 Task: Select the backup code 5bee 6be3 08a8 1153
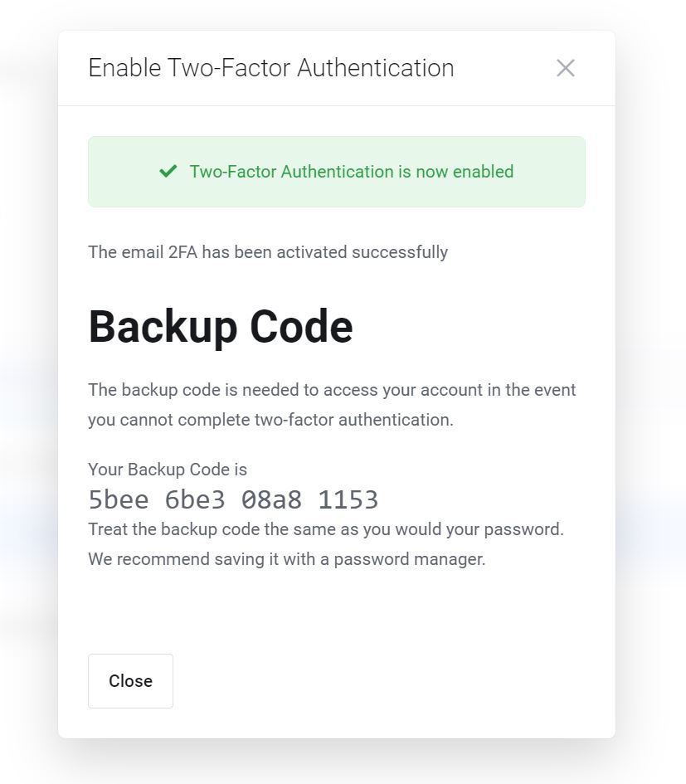(x=233, y=499)
